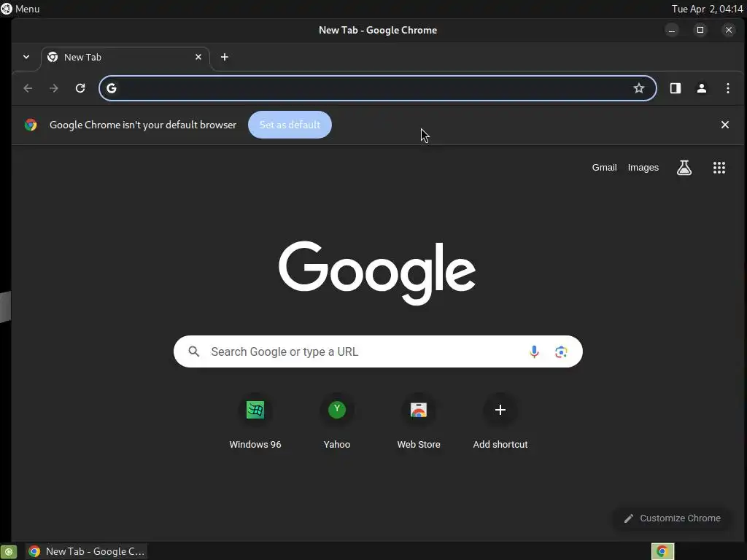Minimize the Chrome window
The height and width of the screenshot is (560, 747).
pos(672,30)
